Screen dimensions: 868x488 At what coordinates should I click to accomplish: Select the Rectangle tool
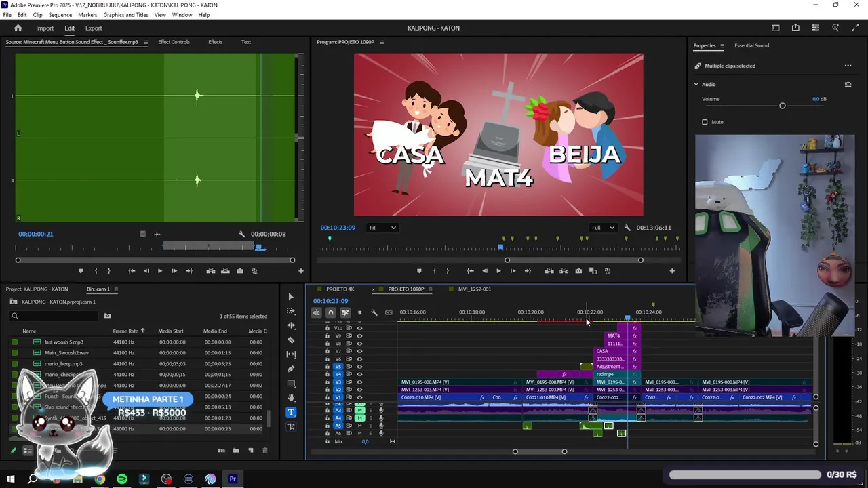[291, 384]
